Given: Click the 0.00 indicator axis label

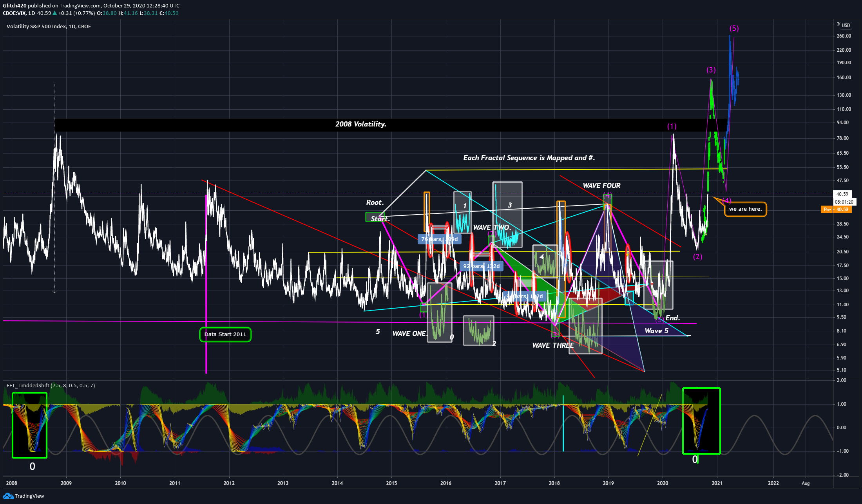Looking at the screenshot, I should [841, 428].
